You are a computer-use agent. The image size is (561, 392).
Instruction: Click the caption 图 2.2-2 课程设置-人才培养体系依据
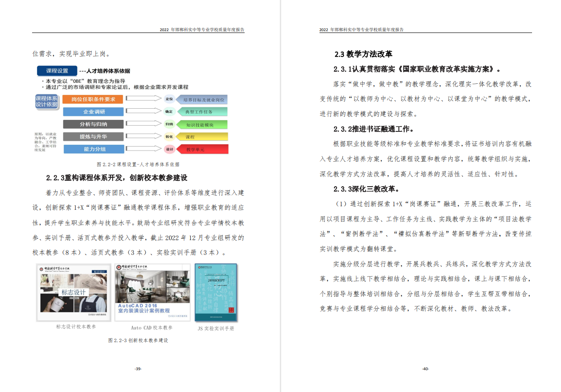[138, 164]
